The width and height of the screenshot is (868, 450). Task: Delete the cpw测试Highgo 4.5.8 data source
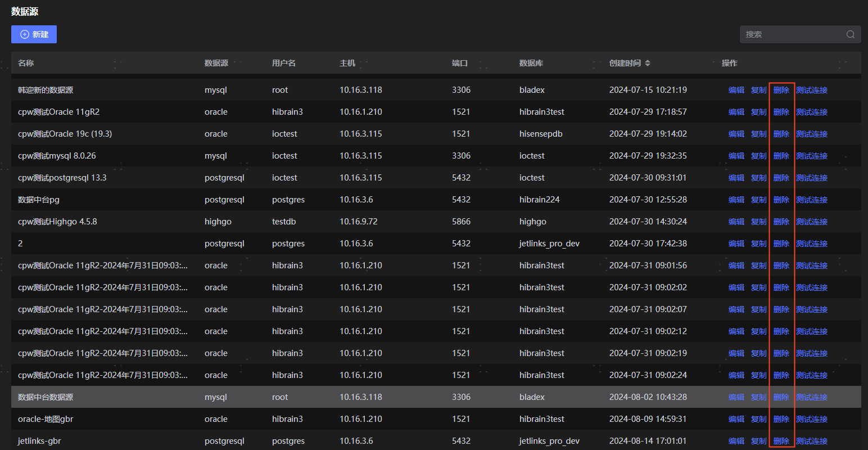[x=781, y=222]
